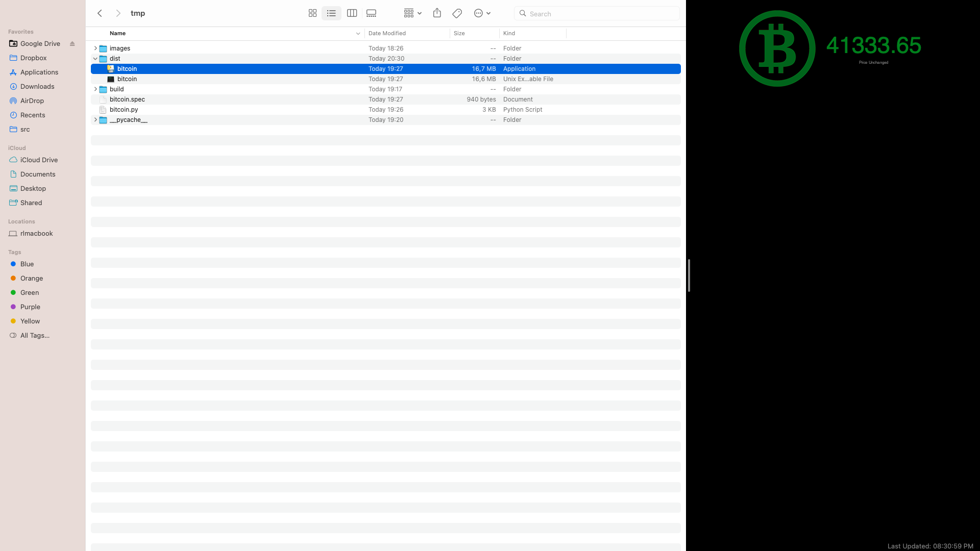Image resolution: width=980 pixels, height=551 pixels.
Task: Toggle sort direction chevron in Name column
Action: (358, 34)
